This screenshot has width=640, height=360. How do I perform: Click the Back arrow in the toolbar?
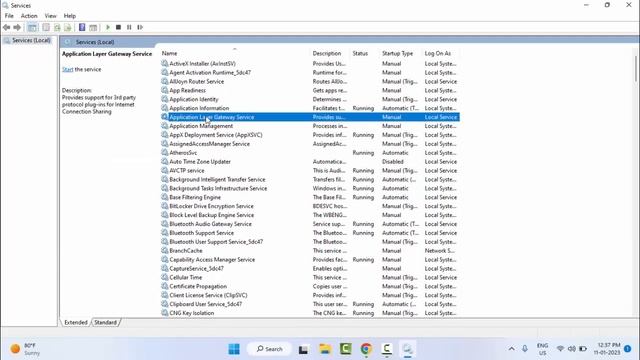pyautogui.click(x=7, y=27)
